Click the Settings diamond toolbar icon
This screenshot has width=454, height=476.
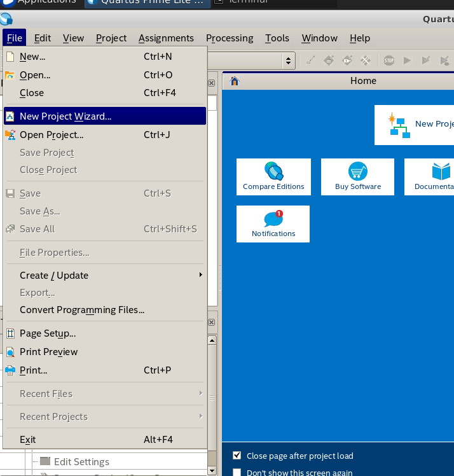tap(329, 60)
